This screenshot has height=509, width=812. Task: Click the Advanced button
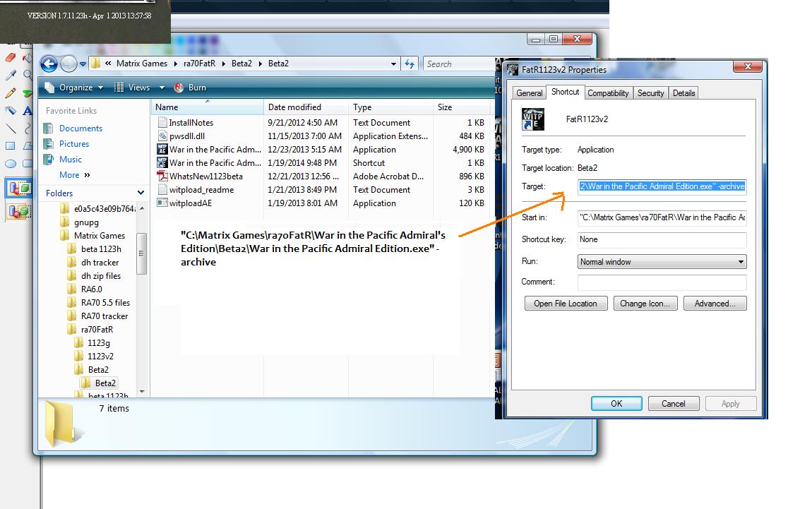715,304
